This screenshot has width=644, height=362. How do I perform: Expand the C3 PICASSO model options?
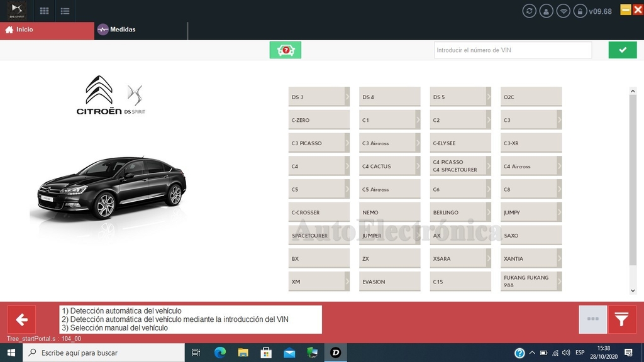(x=347, y=143)
